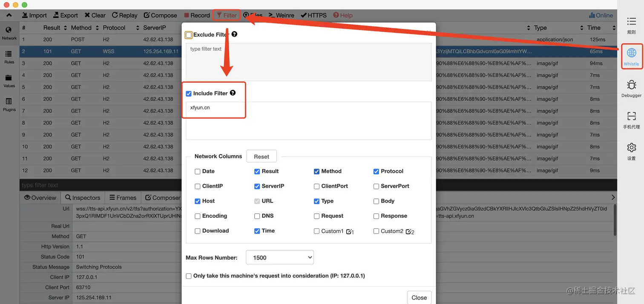The image size is (644, 304).
Task: Sort by the Type column header
Action: click(559, 28)
